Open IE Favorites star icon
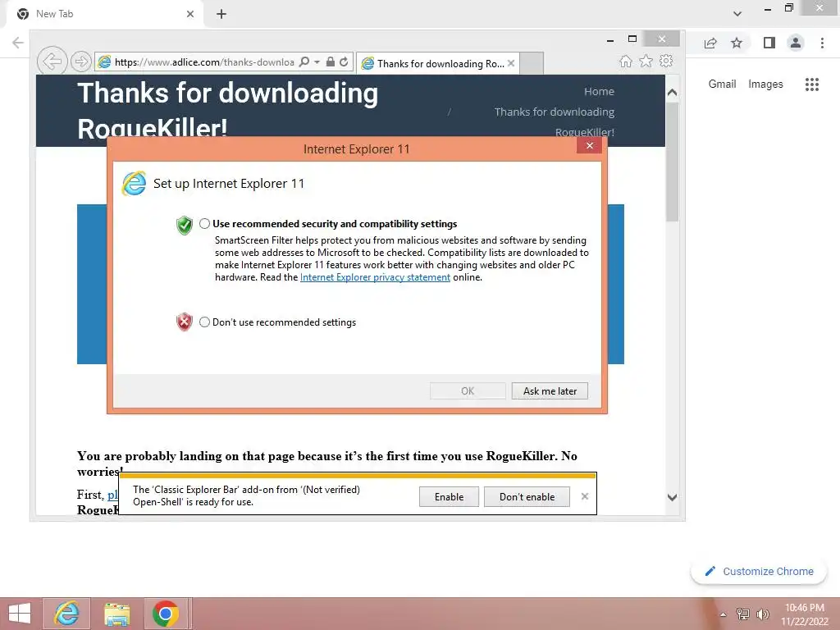This screenshot has height=630, width=840. pyautogui.click(x=646, y=61)
